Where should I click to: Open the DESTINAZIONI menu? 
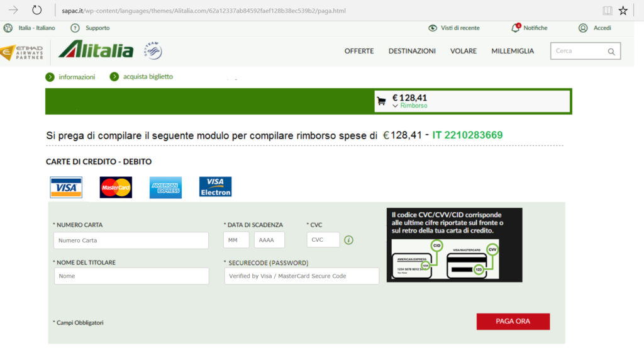pos(412,51)
